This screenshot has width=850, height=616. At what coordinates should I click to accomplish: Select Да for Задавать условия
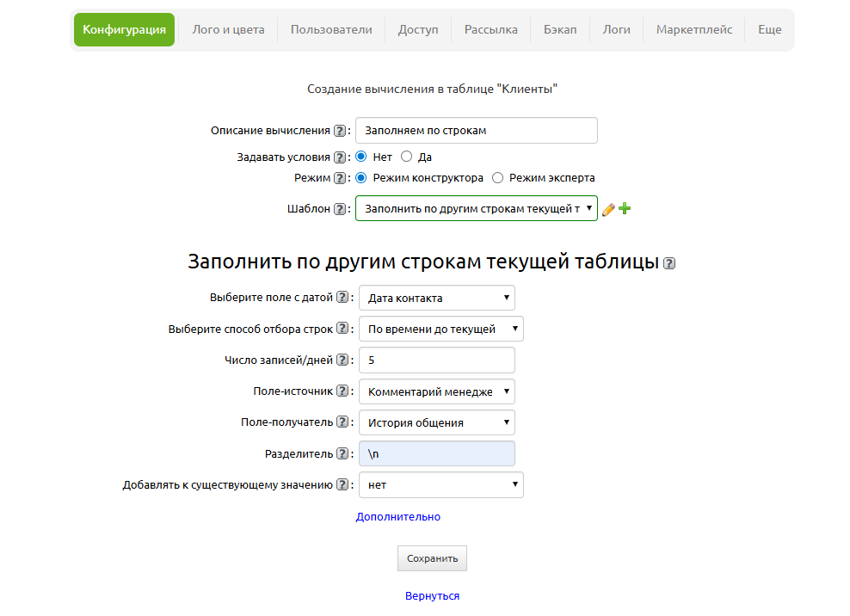point(406,157)
